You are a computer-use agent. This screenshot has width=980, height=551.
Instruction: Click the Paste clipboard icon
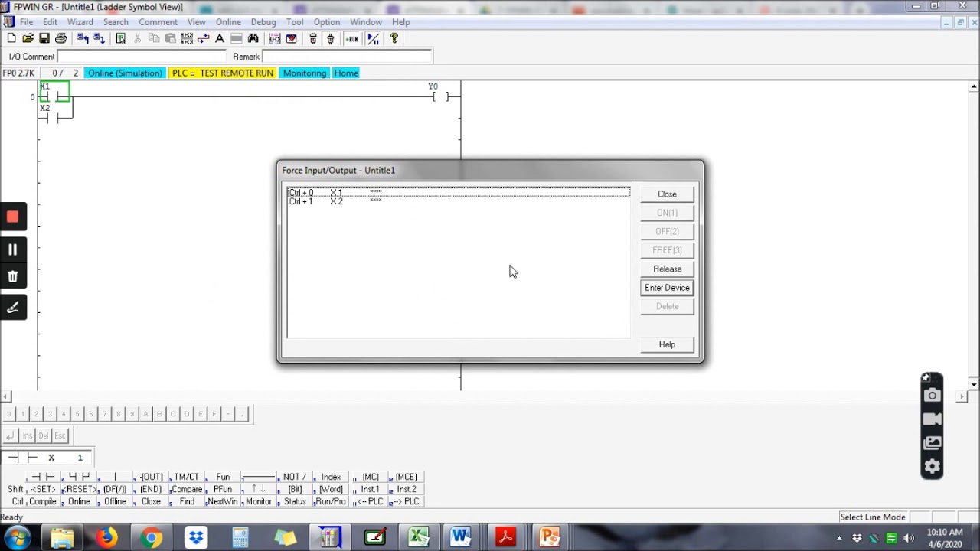coord(171,38)
